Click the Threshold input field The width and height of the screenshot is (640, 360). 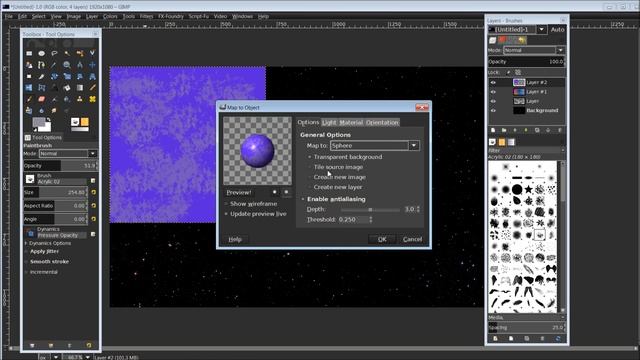(353, 220)
